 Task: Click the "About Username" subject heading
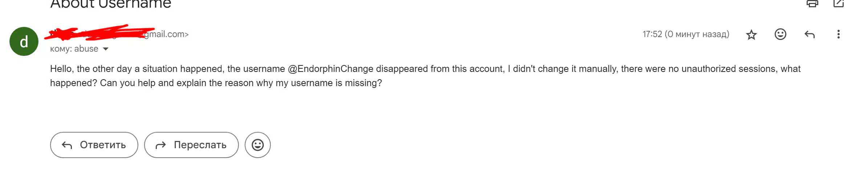pyautogui.click(x=111, y=4)
